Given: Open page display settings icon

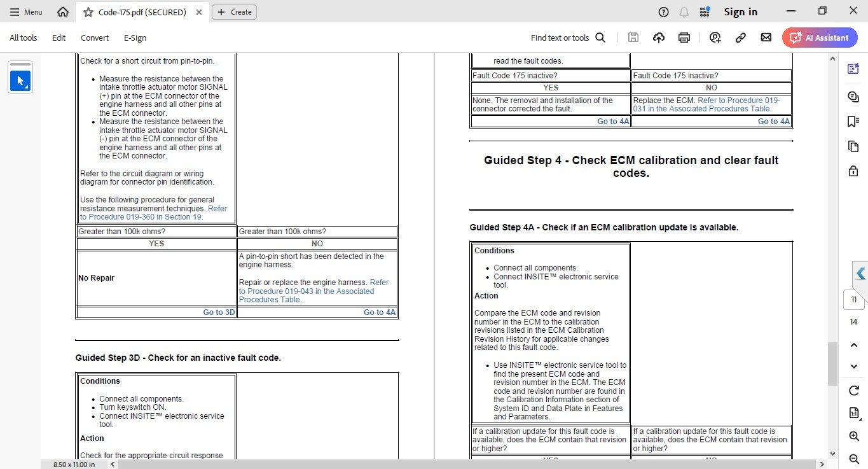Looking at the screenshot, I should [x=854, y=413].
